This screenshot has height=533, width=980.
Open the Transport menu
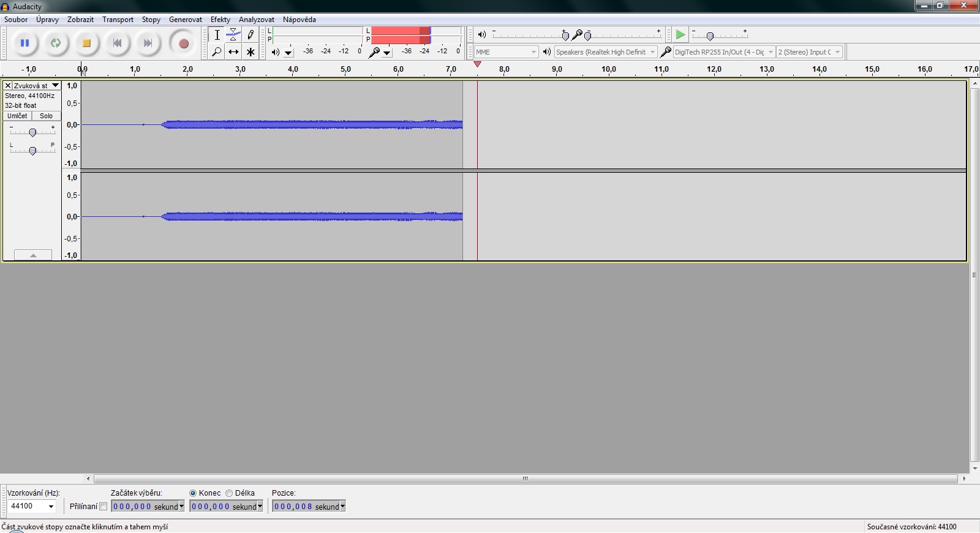(x=118, y=20)
